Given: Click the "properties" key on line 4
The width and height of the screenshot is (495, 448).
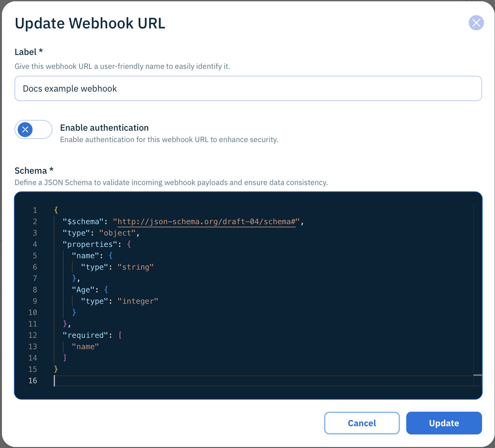Looking at the screenshot, I should [x=91, y=244].
